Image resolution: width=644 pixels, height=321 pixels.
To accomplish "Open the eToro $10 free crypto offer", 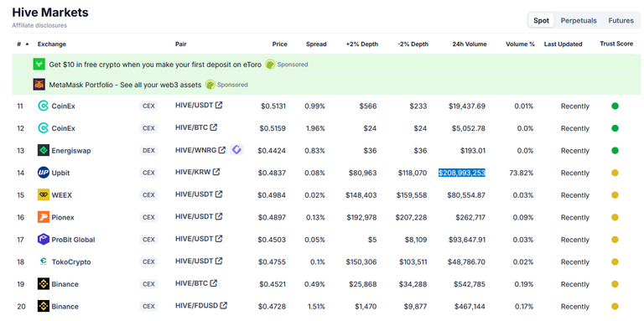I will pyautogui.click(x=155, y=65).
